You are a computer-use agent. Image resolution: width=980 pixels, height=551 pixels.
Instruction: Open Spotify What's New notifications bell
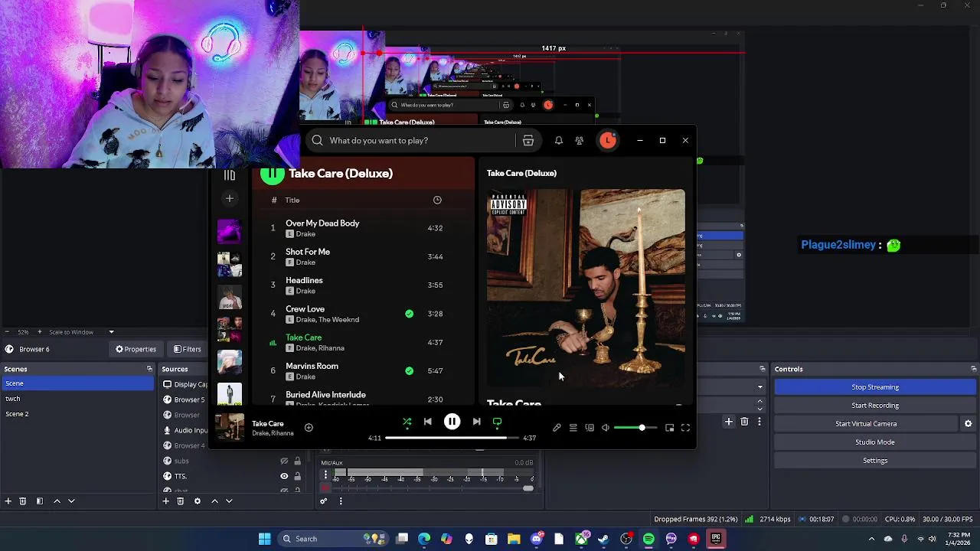[x=559, y=141]
